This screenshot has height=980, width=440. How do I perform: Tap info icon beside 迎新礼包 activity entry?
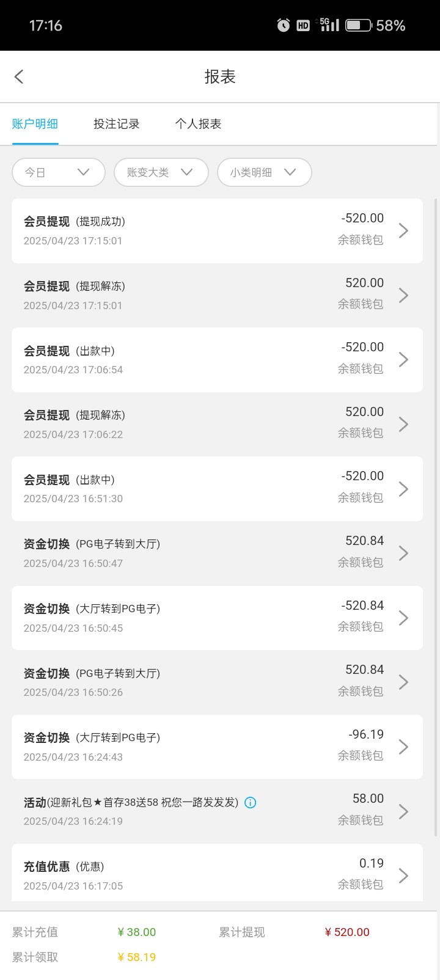tap(250, 803)
